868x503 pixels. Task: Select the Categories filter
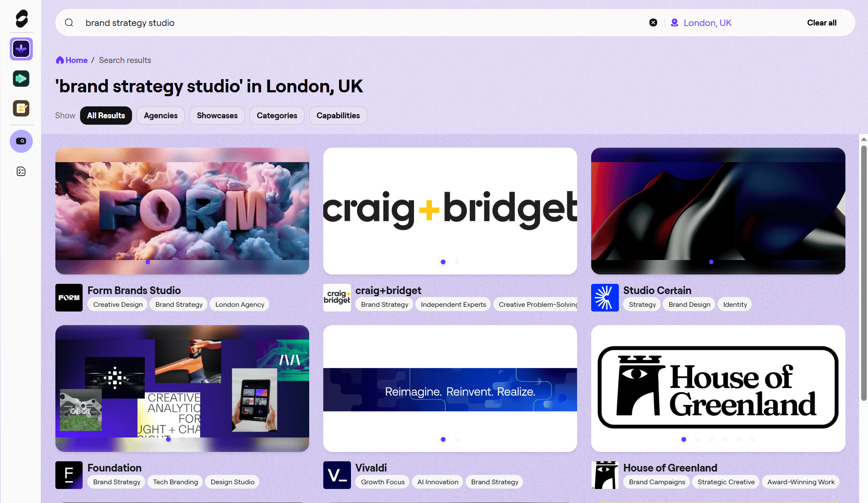click(277, 115)
